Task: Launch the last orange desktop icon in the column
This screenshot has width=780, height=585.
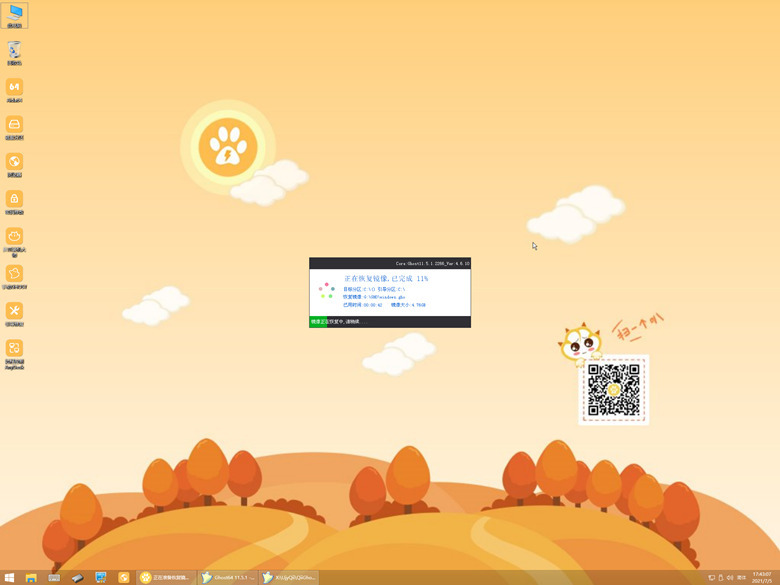Action: 15,349
